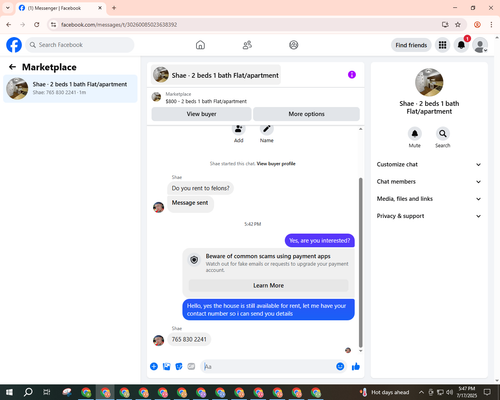
Task: View site information icon in address bar
Action: pos(54,25)
